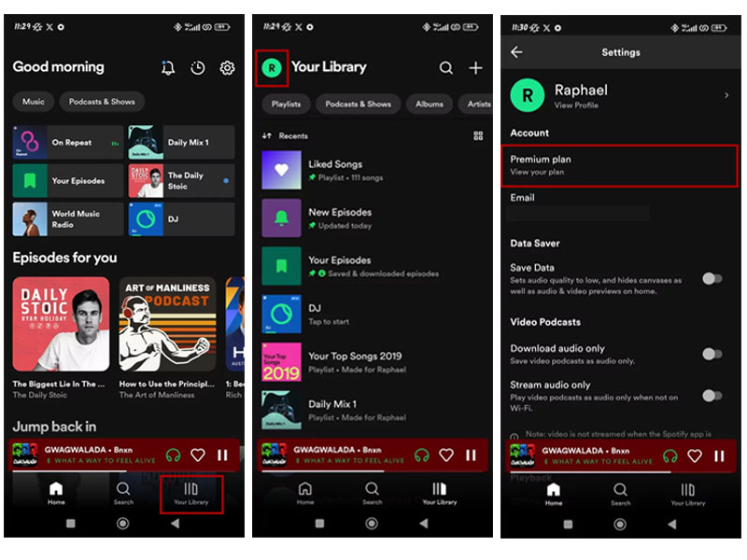Image resolution: width=747 pixels, height=560 pixels.
Task: Open Art of Manliness Podcast episode card
Action: pos(167,324)
